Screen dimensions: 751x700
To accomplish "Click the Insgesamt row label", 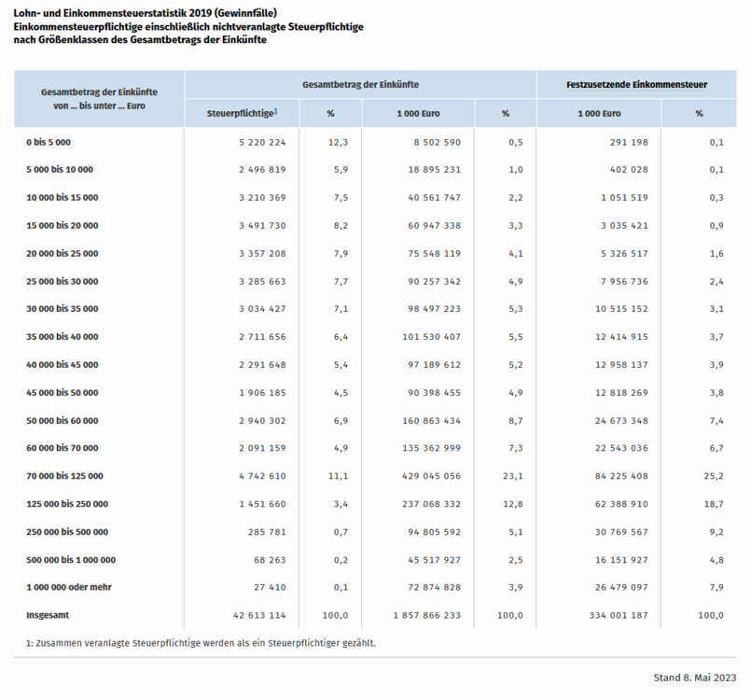I will tap(48, 615).
